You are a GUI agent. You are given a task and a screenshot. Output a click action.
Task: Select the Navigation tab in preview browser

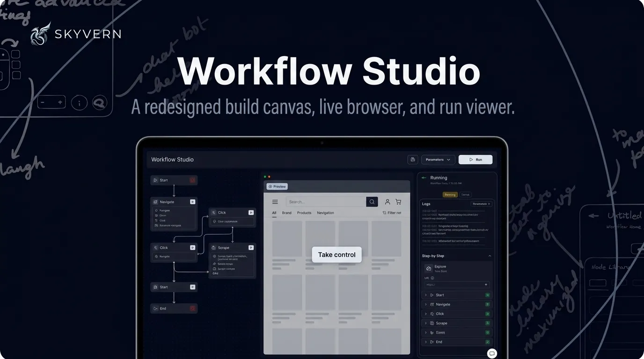(x=325, y=213)
